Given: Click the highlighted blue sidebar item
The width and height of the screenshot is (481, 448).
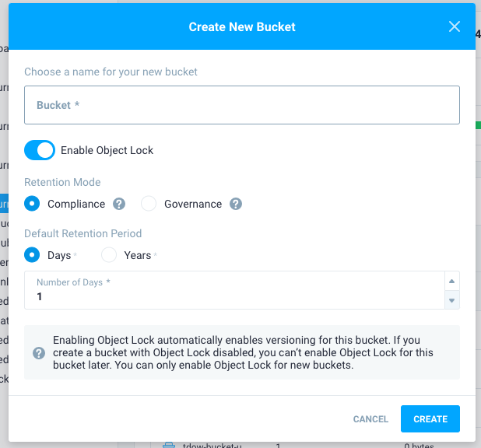Looking at the screenshot, I should click(x=4, y=204).
